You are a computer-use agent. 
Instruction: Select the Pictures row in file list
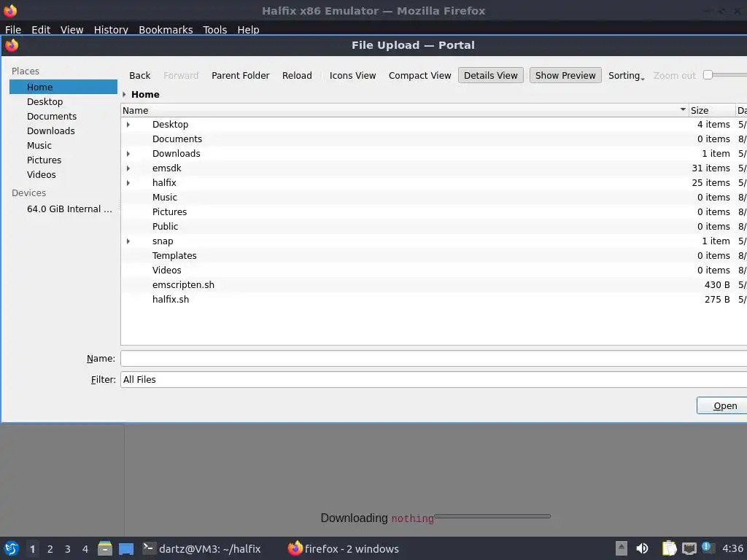[433, 212]
